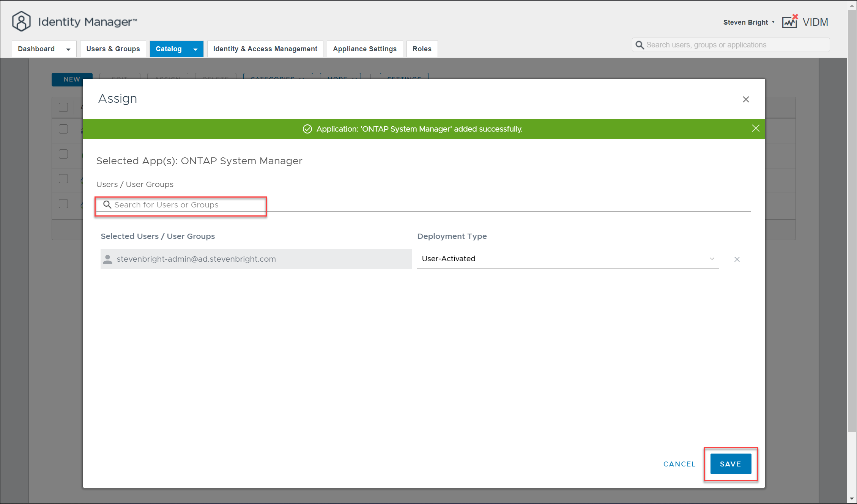Click the global search magnifier icon
The image size is (857, 504).
640,45
